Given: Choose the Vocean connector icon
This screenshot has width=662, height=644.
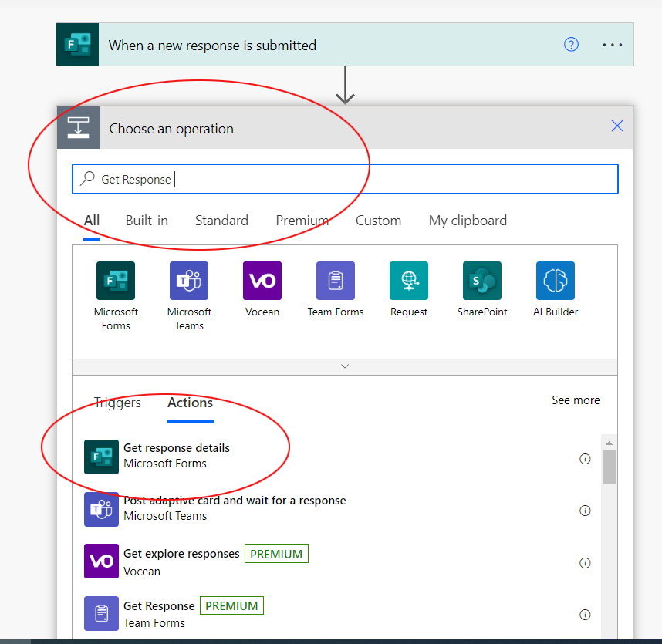Looking at the screenshot, I should pyautogui.click(x=262, y=281).
